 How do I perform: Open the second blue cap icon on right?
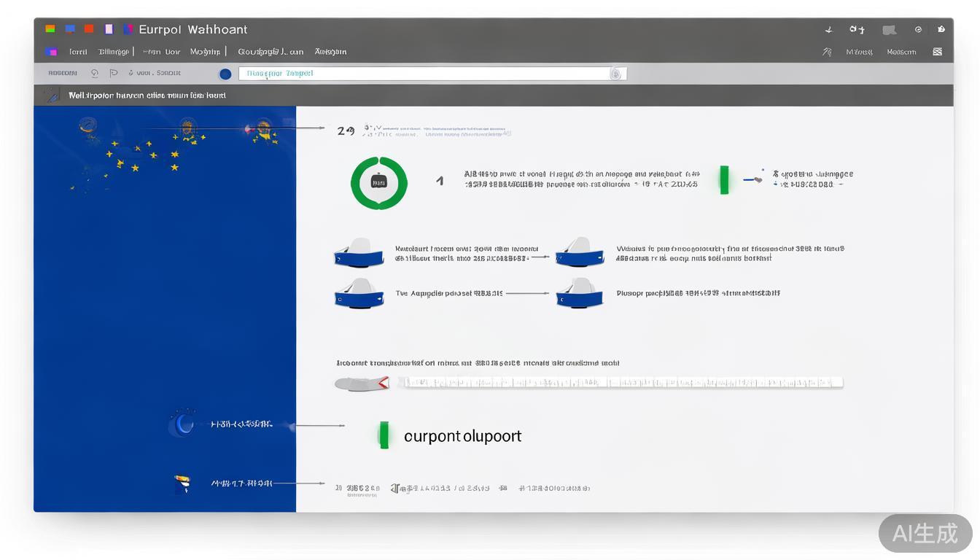[580, 252]
